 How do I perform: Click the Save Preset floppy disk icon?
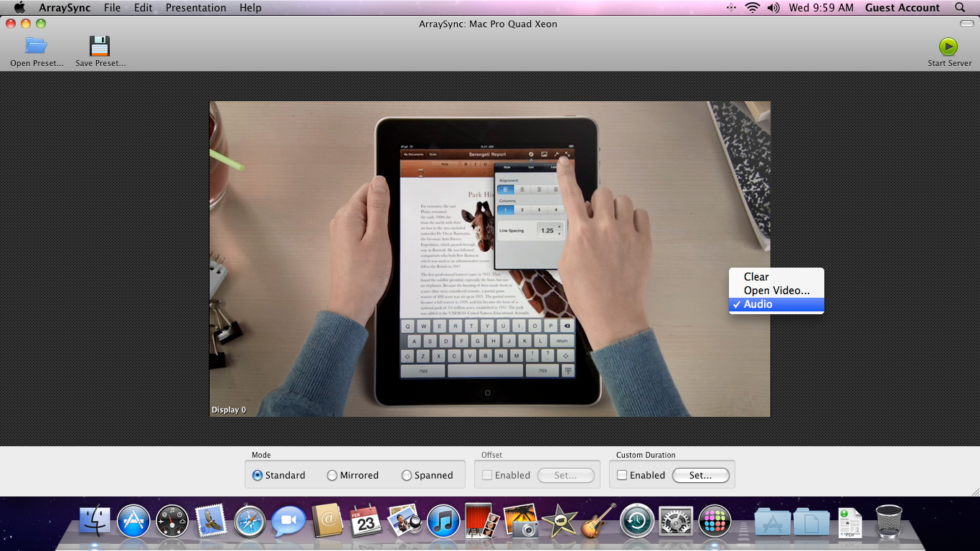coord(100,46)
